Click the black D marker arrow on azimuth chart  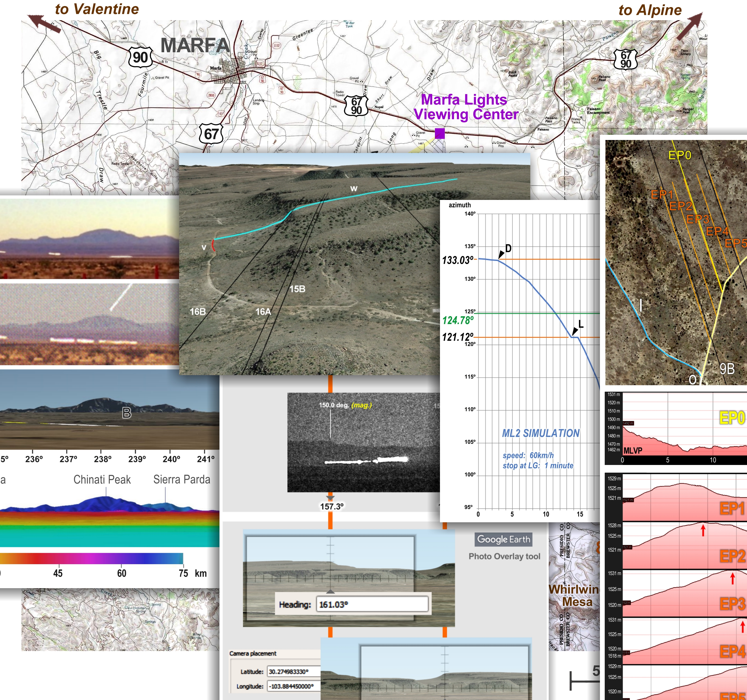[501, 254]
